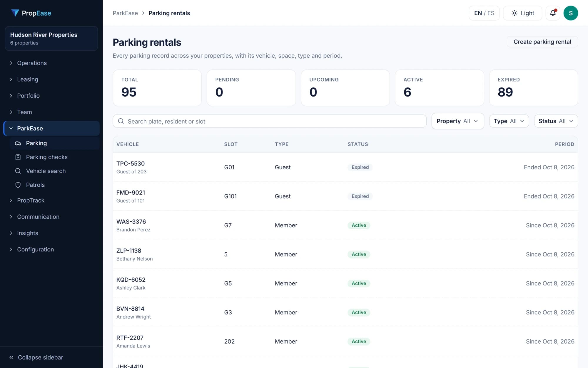Image resolution: width=588 pixels, height=368 pixels.
Task: Open the Property filter dropdown
Action: [x=457, y=121]
